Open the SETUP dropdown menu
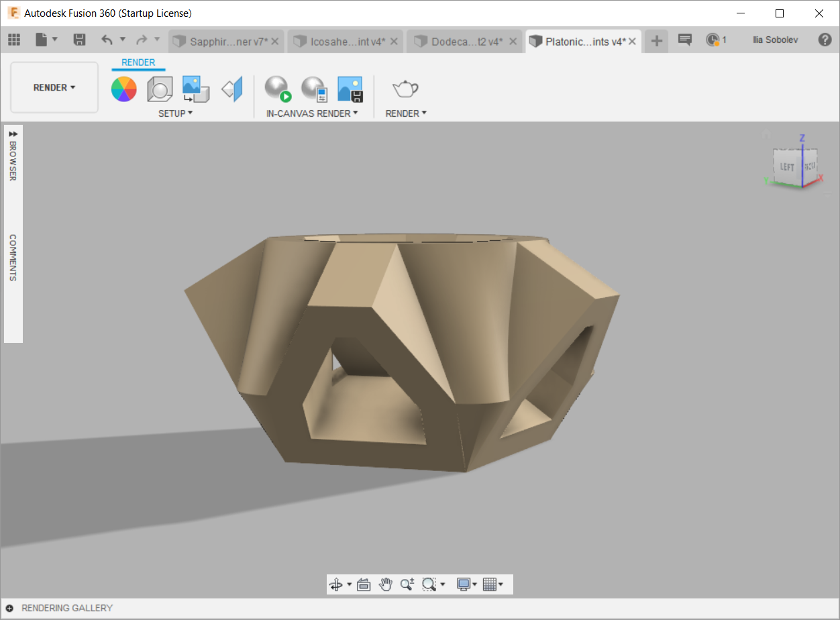The width and height of the screenshot is (840, 620). (x=175, y=113)
